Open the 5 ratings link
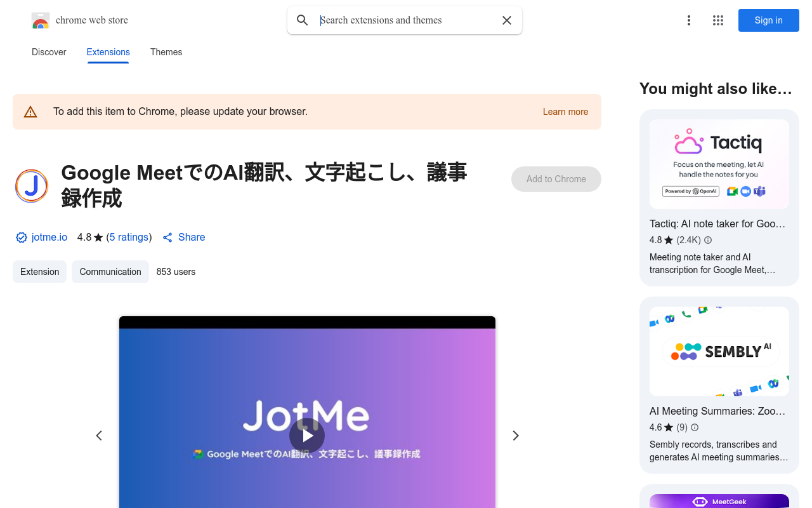This screenshot has width=812, height=508. pyautogui.click(x=129, y=237)
